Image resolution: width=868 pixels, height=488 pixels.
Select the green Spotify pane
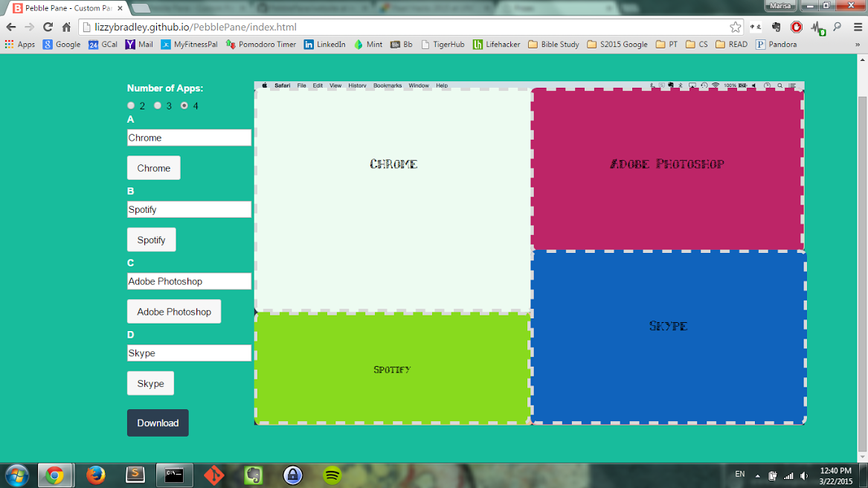[x=393, y=368]
